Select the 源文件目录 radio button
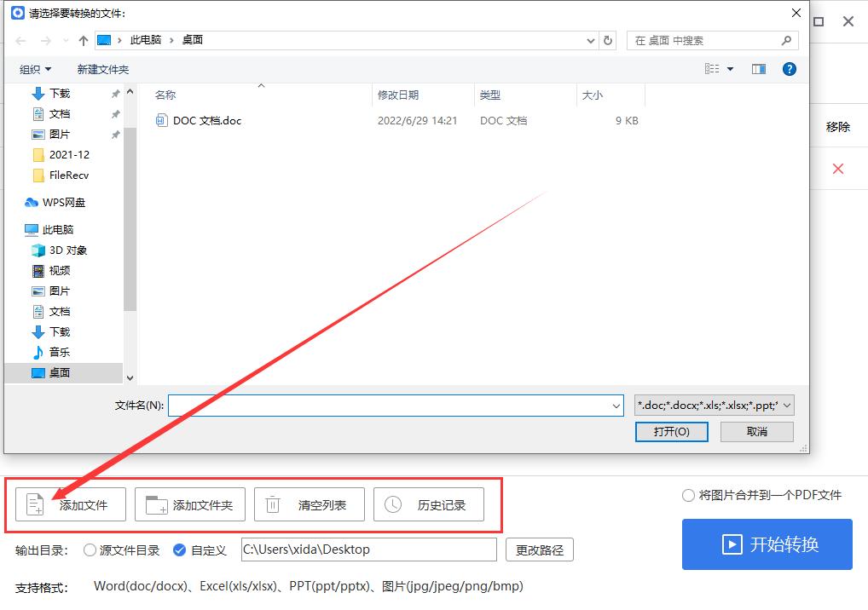The height and width of the screenshot is (610, 868). [89, 550]
